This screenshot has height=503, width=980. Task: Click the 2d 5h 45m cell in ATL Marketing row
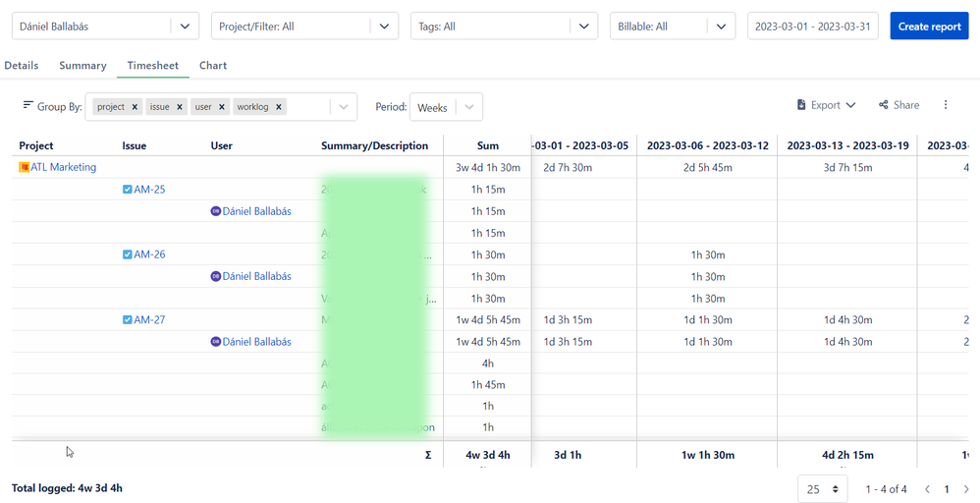(x=707, y=167)
